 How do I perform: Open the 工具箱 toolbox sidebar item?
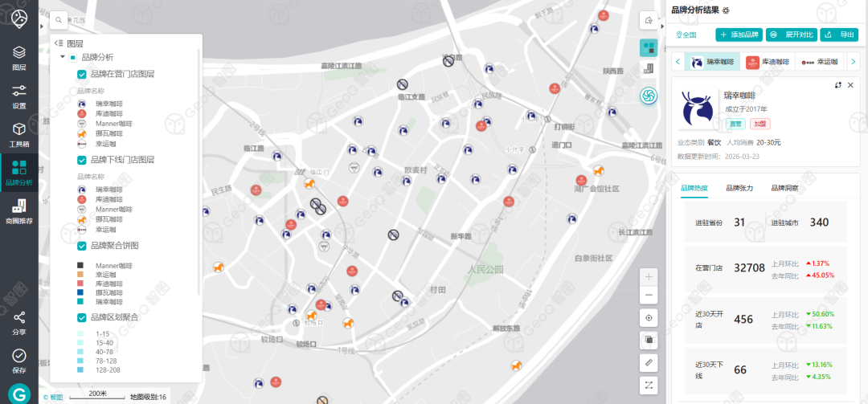click(x=19, y=134)
